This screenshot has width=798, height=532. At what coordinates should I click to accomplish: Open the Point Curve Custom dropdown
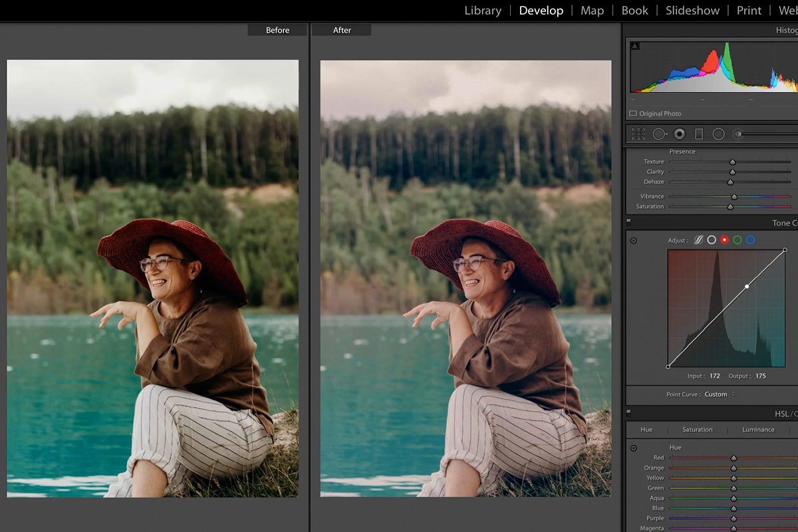click(720, 394)
